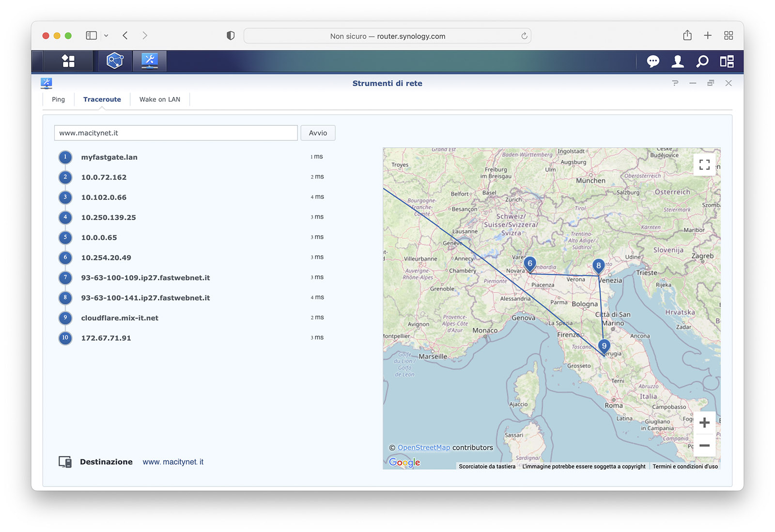Expand the sidebar dropdown chevron

point(106,36)
